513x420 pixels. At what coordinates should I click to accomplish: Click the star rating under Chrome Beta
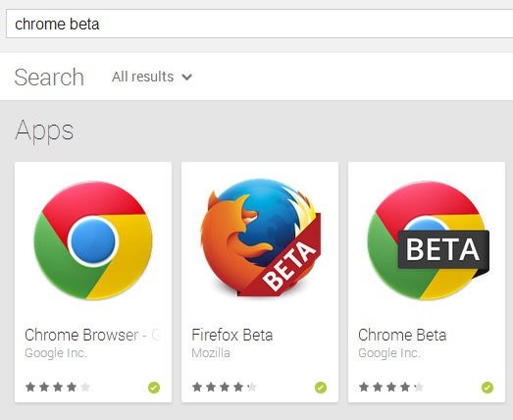point(391,388)
